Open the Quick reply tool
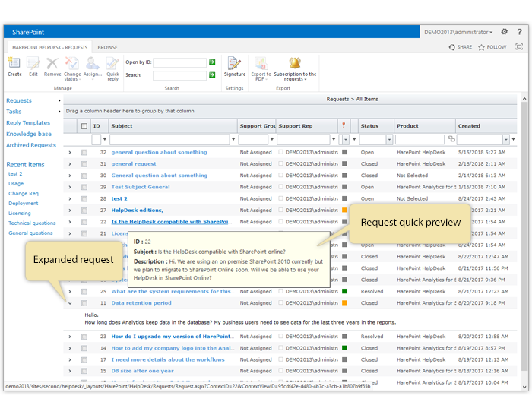The height and width of the screenshot is (418, 532). tap(112, 66)
